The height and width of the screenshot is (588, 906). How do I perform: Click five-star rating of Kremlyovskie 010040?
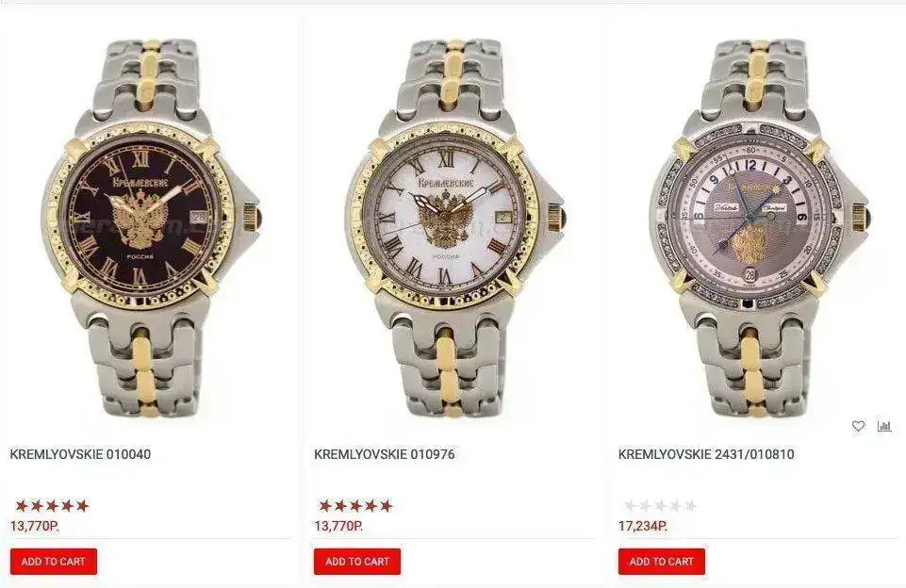click(52, 506)
